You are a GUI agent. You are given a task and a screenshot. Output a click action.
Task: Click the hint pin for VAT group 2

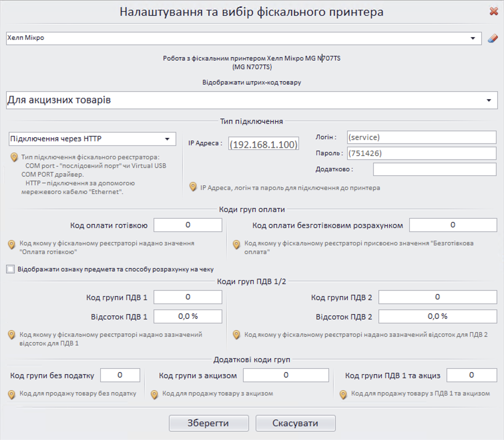point(237,335)
